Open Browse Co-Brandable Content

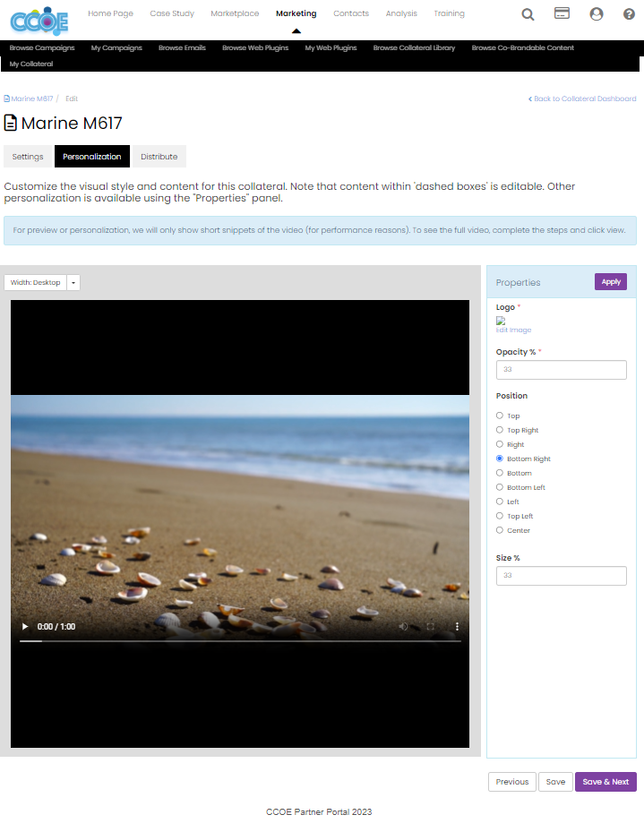523,47
